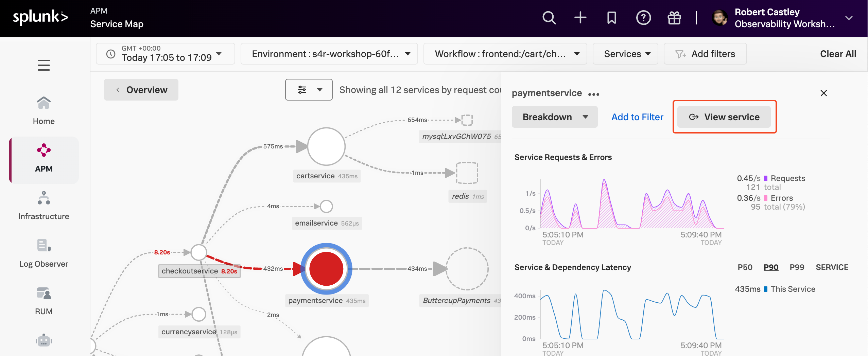Open the bookmarks icon
The width and height of the screenshot is (868, 356).
[x=612, y=18]
